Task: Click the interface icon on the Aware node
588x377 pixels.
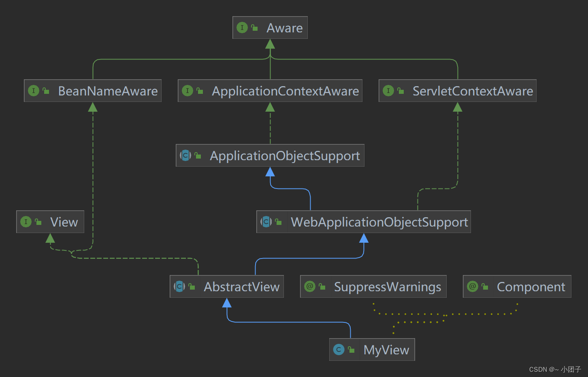Action: pyautogui.click(x=242, y=28)
